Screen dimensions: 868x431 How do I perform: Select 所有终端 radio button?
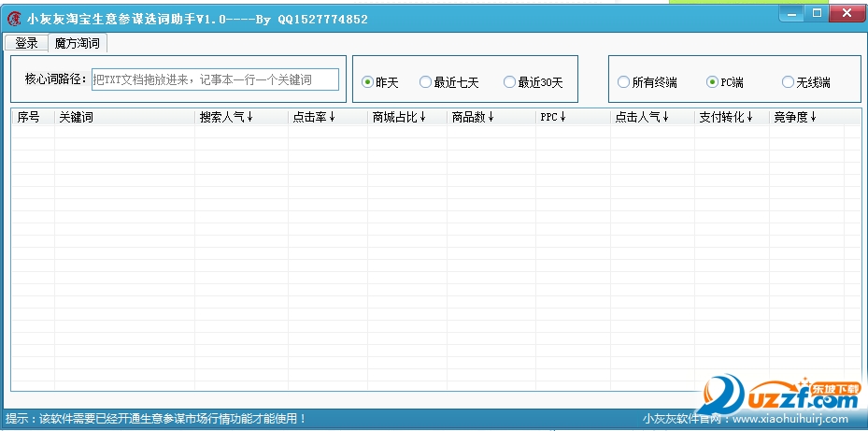tap(647, 82)
